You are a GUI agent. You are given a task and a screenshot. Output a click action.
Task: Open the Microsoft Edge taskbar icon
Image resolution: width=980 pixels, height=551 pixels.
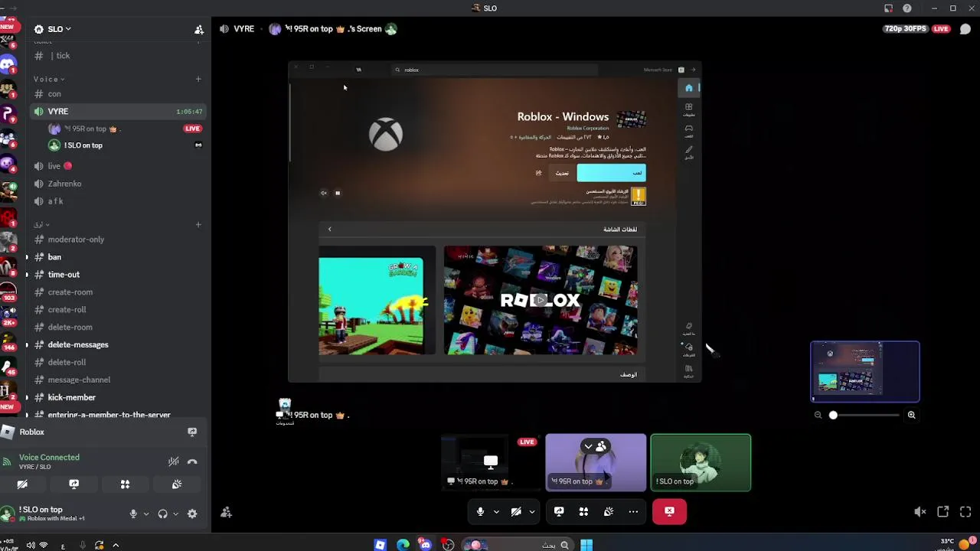click(403, 545)
